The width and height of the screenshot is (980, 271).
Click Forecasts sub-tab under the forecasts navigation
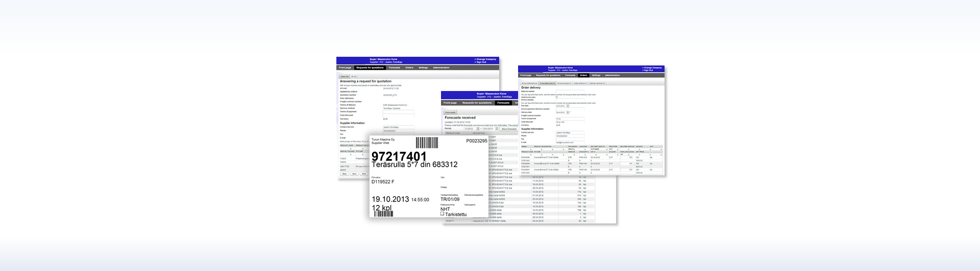[450, 112]
